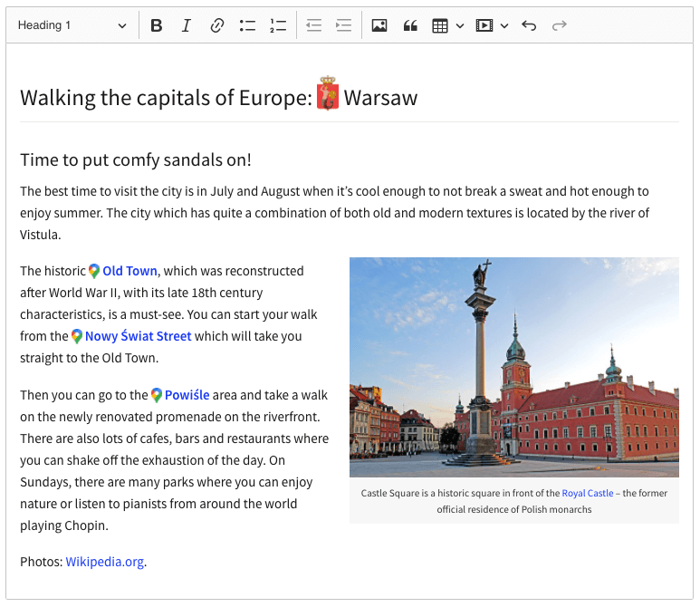The height and width of the screenshot is (607, 700).
Task: Undo the last change
Action: [529, 25]
